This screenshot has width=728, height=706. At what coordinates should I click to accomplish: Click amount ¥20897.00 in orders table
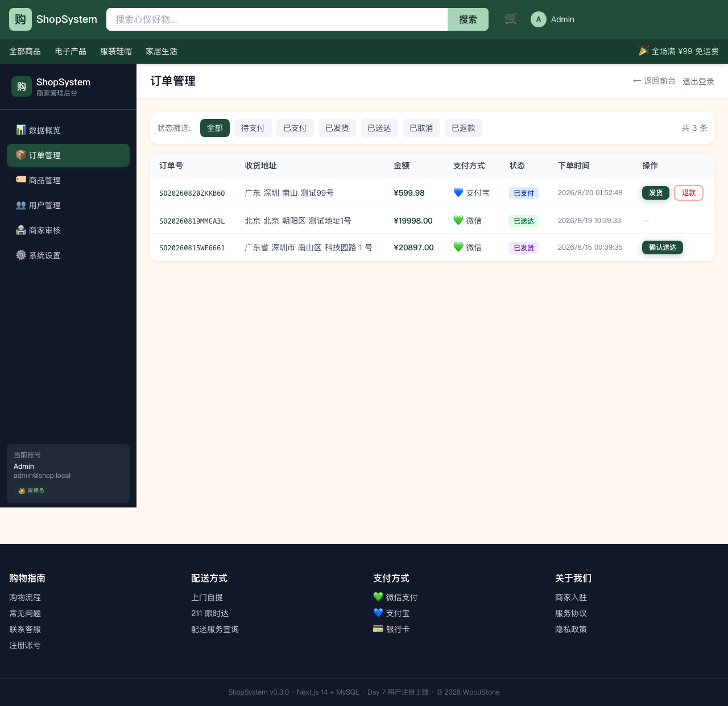413,247
